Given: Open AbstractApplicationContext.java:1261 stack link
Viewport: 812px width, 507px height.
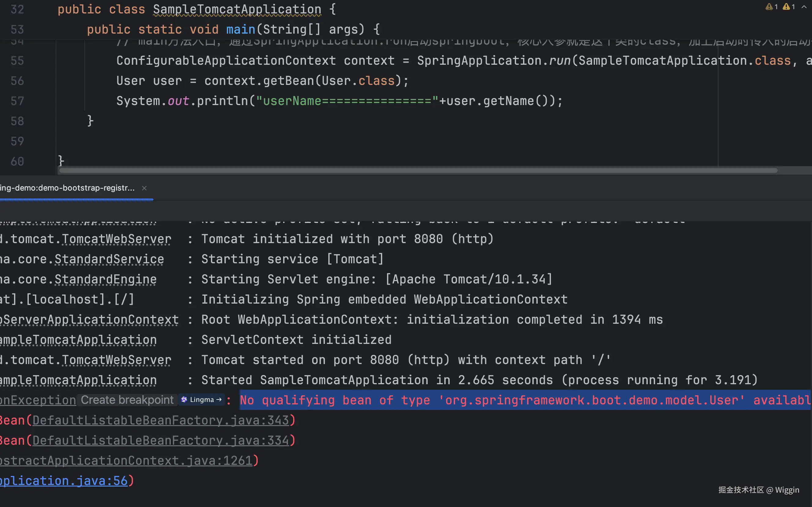Looking at the screenshot, I should point(126,460).
